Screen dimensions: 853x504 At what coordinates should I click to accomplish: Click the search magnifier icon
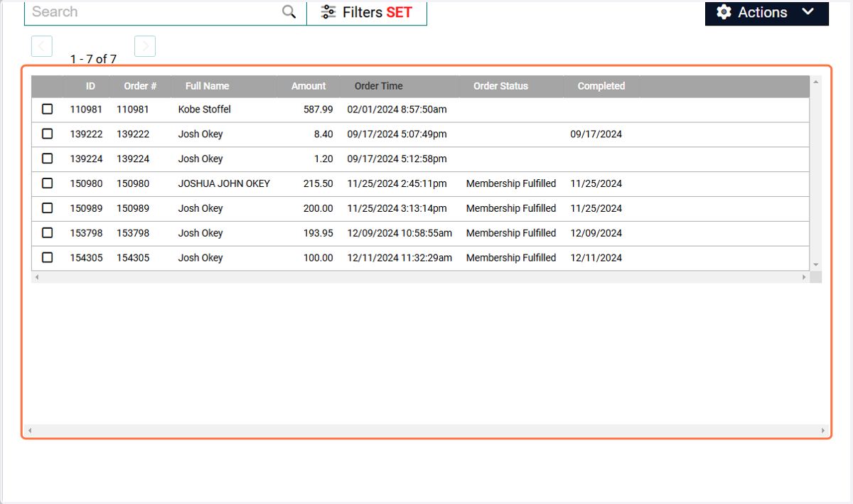[289, 12]
